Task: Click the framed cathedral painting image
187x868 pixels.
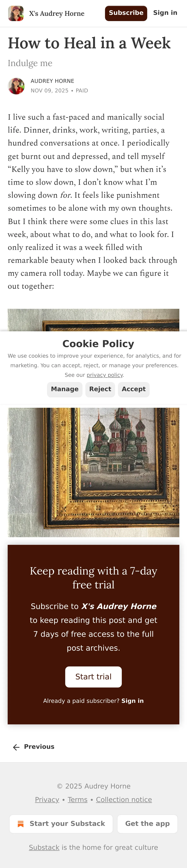Action: (x=93, y=472)
